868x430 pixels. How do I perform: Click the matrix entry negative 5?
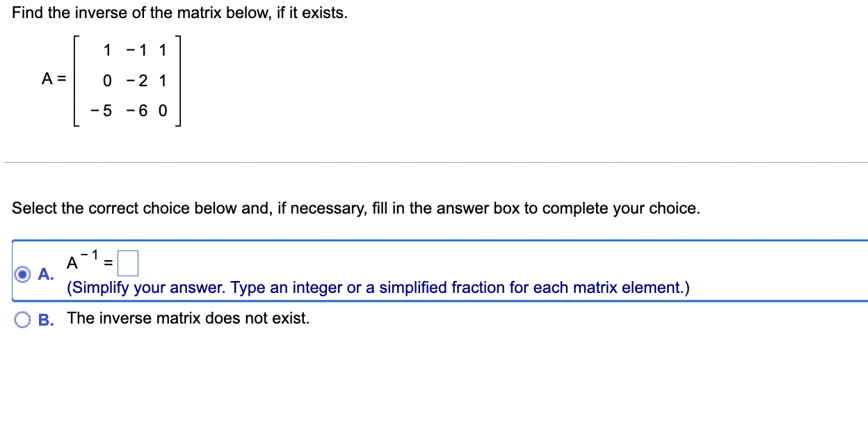pyautogui.click(x=101, y=111)
